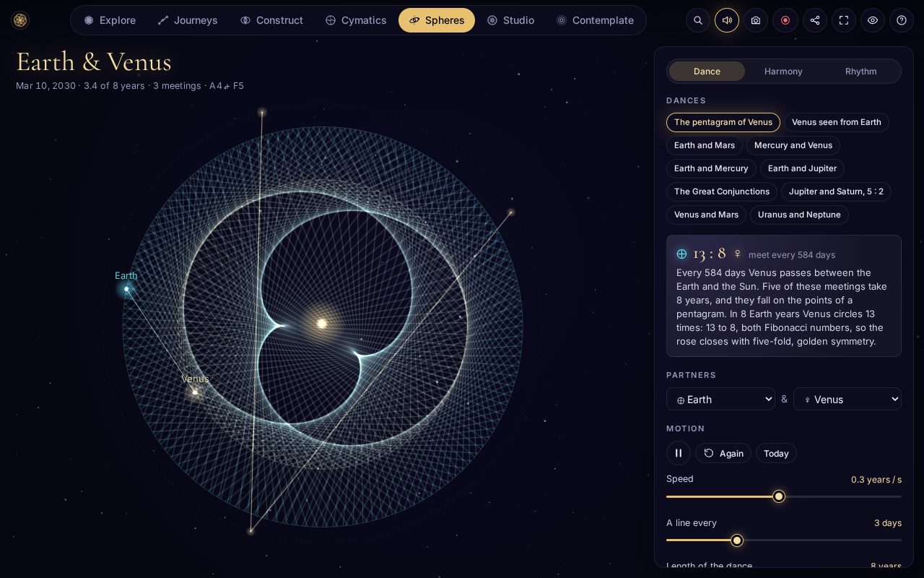Choose the Uranus and Neptune dance

[x=799, y=215]
